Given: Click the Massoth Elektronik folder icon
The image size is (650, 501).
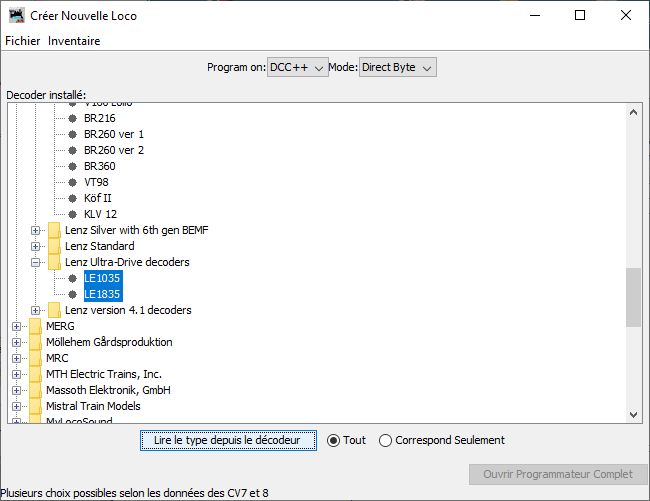Looking at the screenshot, I should 35,390.
